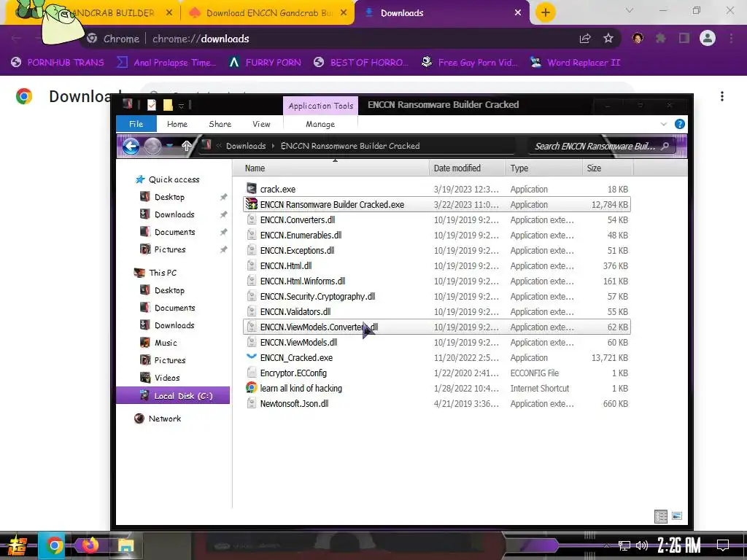
Task: Bookmark this page with star icon
Action: [608, 38]
